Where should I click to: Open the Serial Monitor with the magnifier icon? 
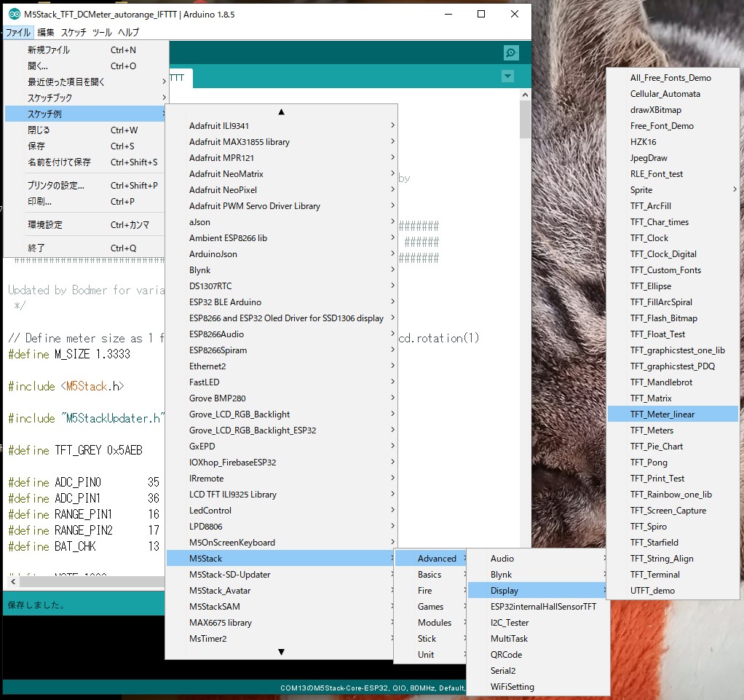pyautogui.click(x=510, y=52)
